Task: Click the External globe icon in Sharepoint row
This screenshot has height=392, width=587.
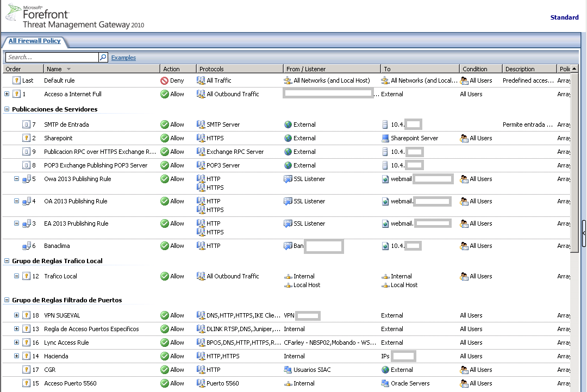Action: pos(288,138)
